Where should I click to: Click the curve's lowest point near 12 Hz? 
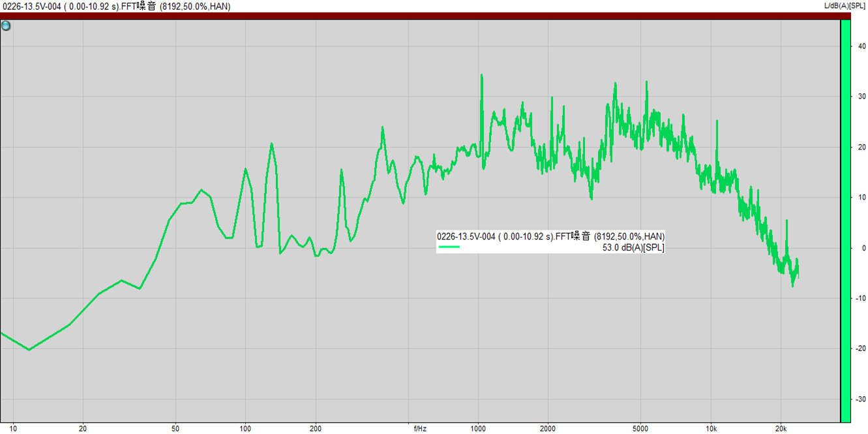(29, 349)
